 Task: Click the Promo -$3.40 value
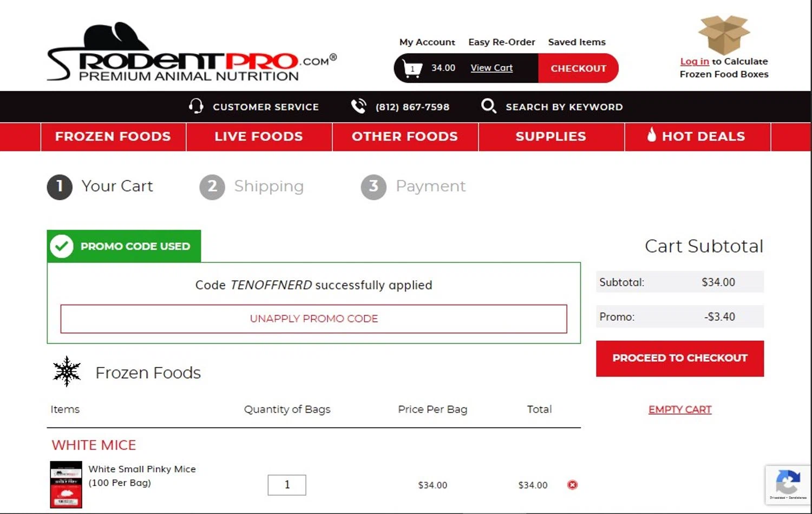click(719, 317)
